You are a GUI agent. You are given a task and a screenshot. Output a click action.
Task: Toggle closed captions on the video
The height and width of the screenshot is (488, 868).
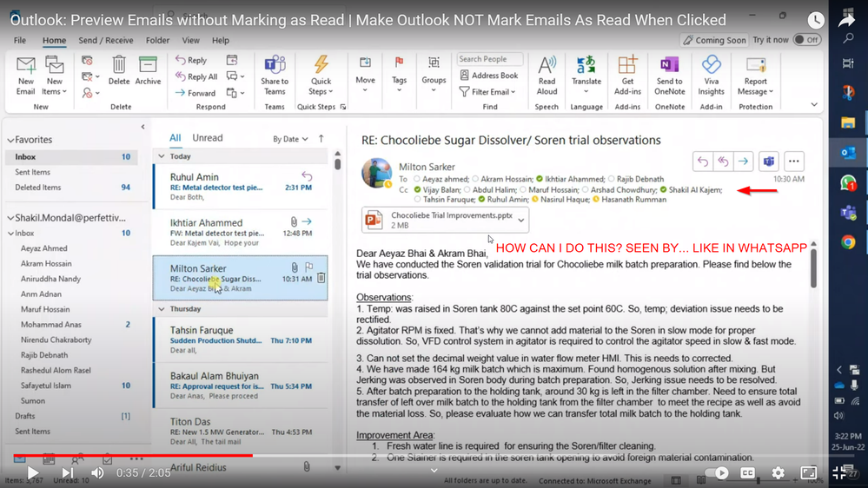click(x=748, y=473)
